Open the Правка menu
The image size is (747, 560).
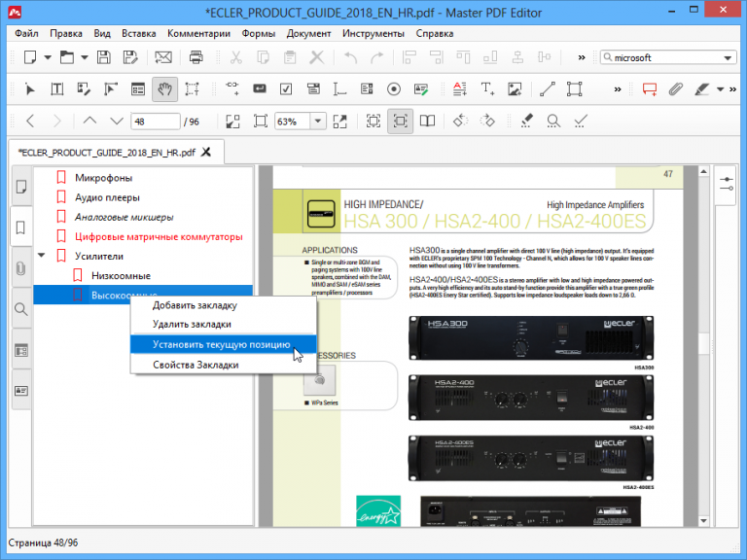[66, 33]
